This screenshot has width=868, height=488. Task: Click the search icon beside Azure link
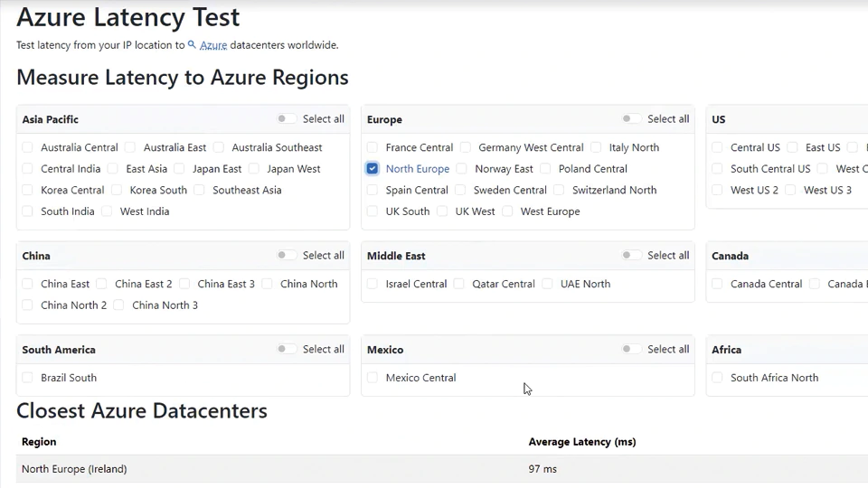[x=192, y=45]
